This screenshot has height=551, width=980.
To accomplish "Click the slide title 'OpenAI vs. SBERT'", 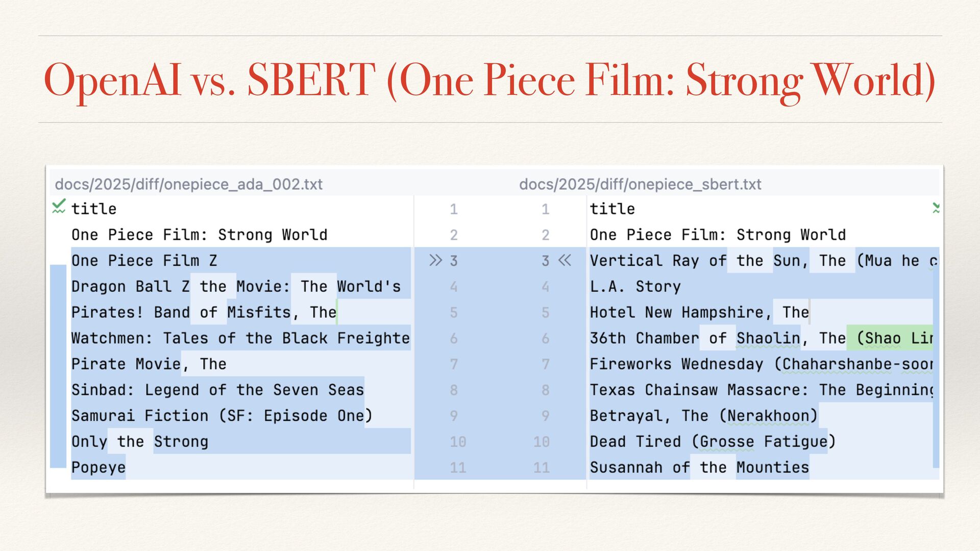I will tap(210, 80).
